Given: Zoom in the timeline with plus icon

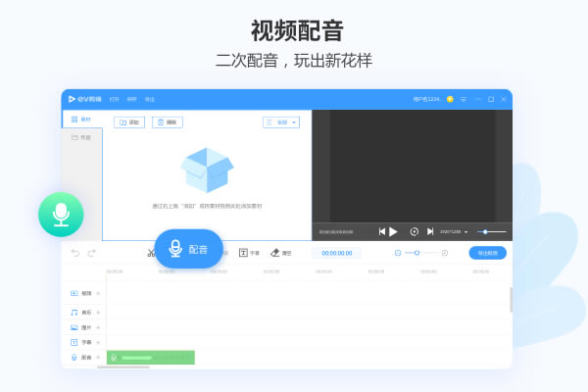Looking at the screenshot, I should click(x=445, y=253).
